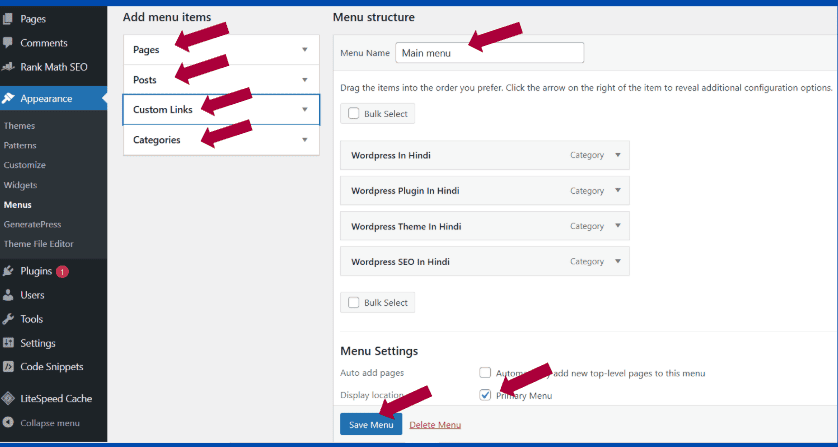
Task: Click the Plugins menu label
Action: click(x=36, y=271)
